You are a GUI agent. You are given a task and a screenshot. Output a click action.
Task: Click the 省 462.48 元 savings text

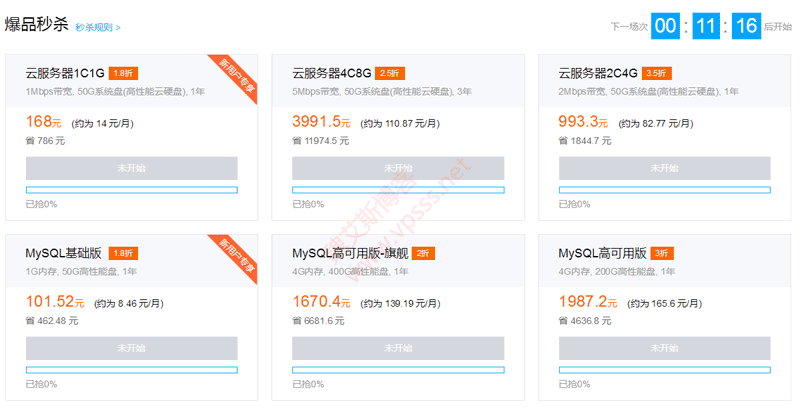coord(52,321)
